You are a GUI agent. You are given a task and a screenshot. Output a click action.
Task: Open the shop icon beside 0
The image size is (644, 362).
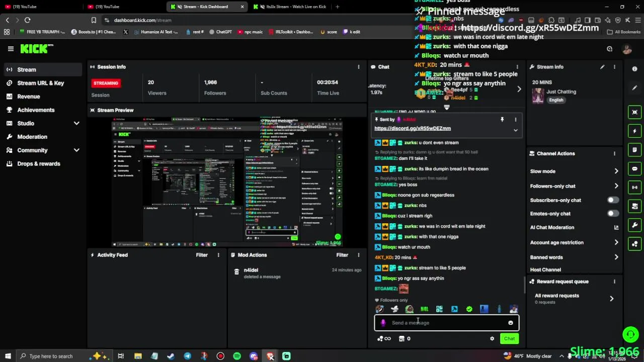coord(401,339)
